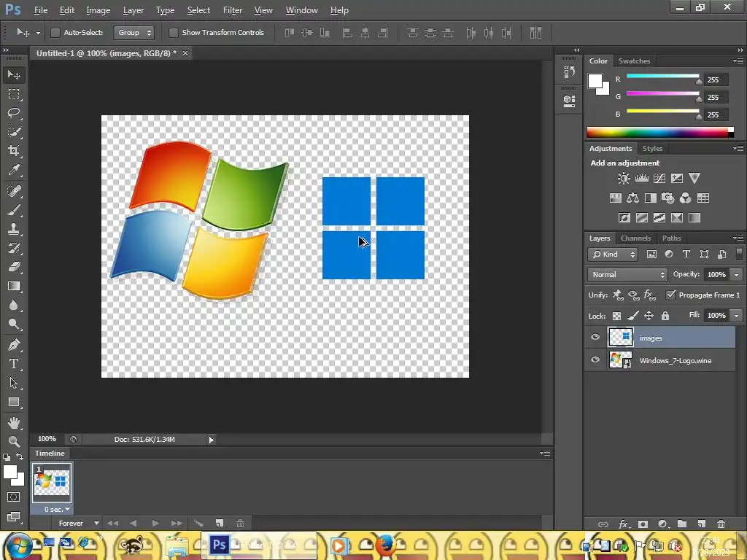Open layer style fx menu at panel bottom
Image resolution: width=747 pixels, height=560 pixels.
pos(623,524)
